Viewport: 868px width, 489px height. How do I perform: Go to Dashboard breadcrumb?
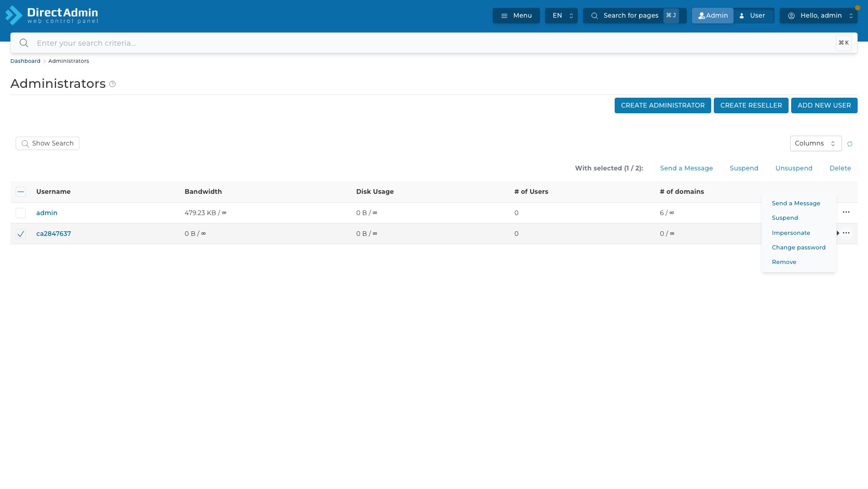coord(25,61)
